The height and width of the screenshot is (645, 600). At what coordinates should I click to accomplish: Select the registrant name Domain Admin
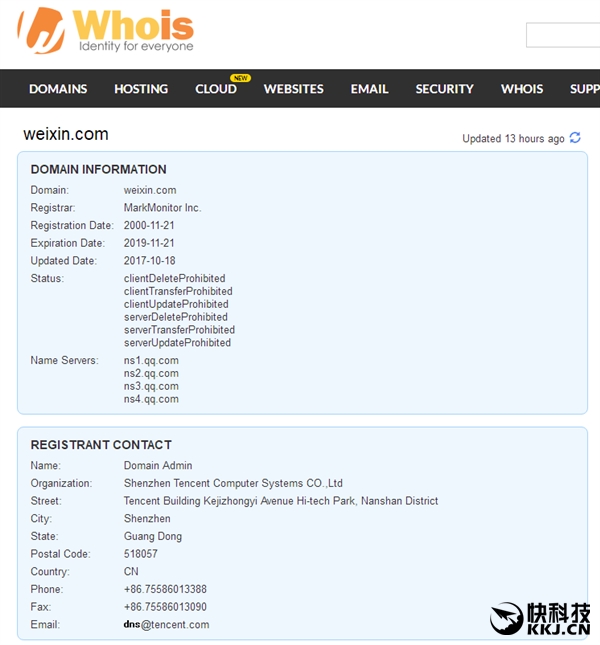coord(158,466)
